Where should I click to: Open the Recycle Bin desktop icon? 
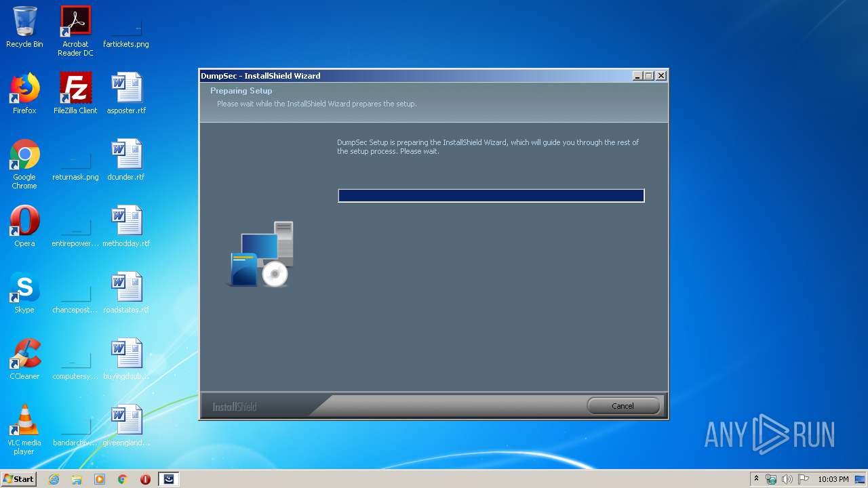tap(24, 28)
